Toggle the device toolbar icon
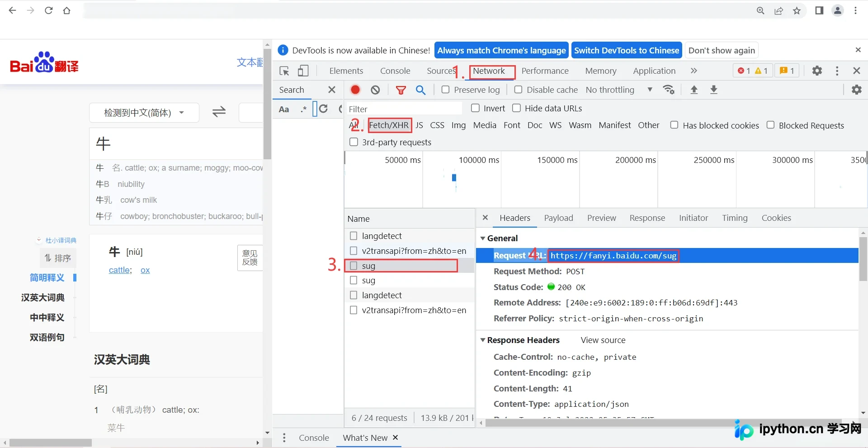 pyautogui.click(x=303, y=71)
